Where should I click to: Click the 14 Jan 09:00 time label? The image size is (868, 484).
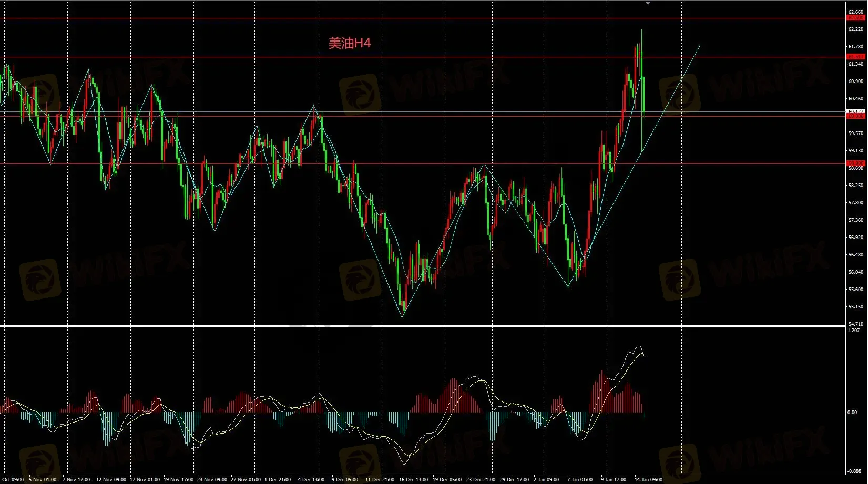[x=649, y=480]
